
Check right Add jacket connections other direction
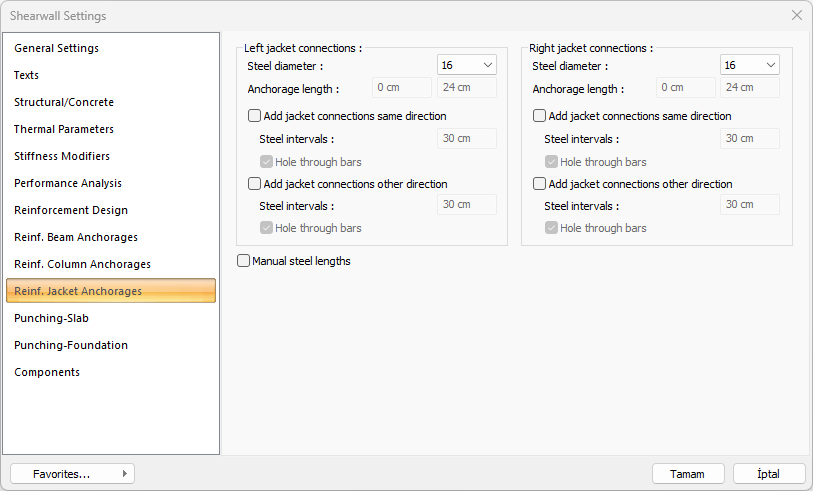click(x=540, y=184)
